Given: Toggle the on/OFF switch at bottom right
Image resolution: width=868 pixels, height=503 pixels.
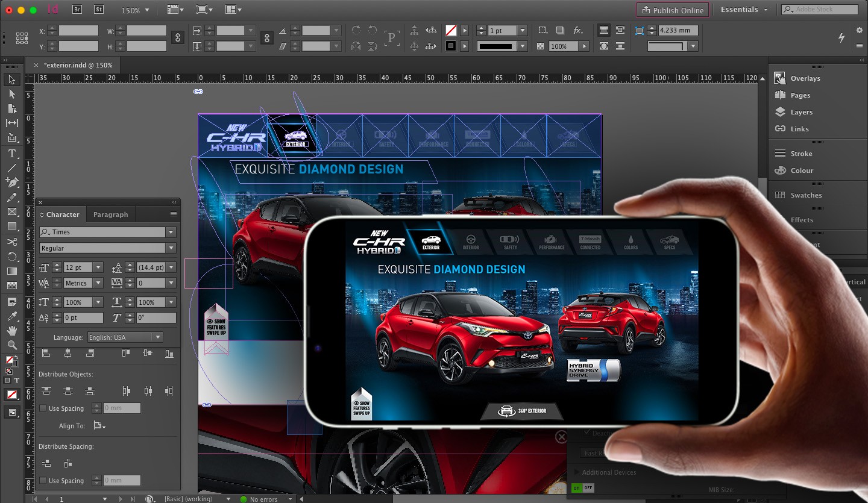Looking at the screenshot, I should [582, 487].
